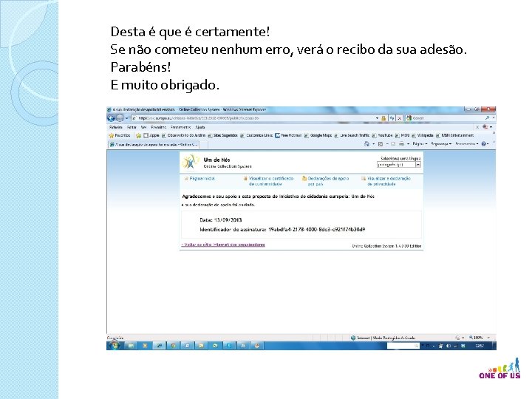532x399 pixels.
Task: Click the security lock icon in address bar
Action: tap(383, 118)
